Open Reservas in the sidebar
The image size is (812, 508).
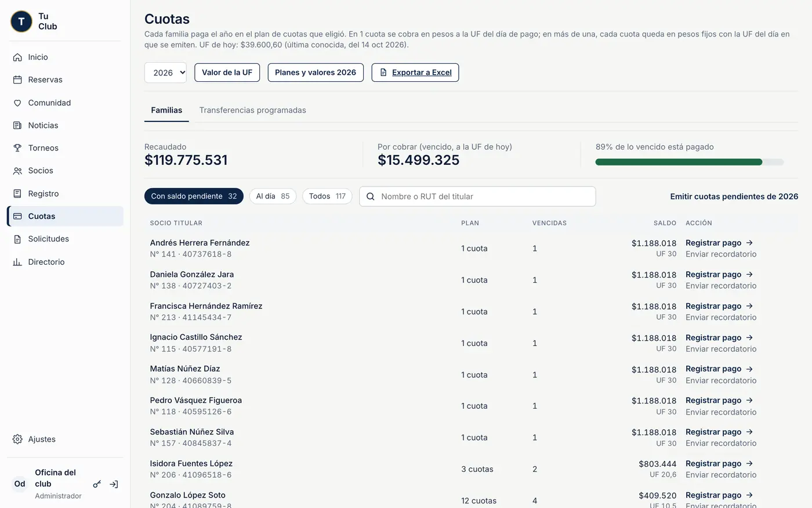[x=65, y=80]
